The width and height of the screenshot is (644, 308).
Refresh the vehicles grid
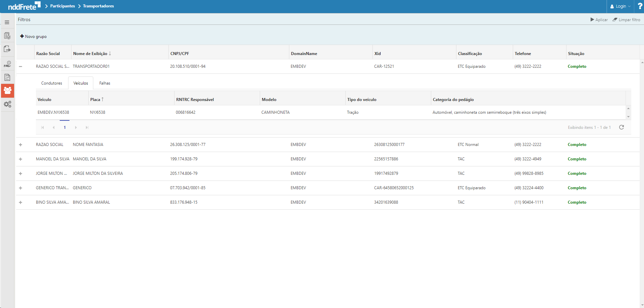[x=621, y=127]
